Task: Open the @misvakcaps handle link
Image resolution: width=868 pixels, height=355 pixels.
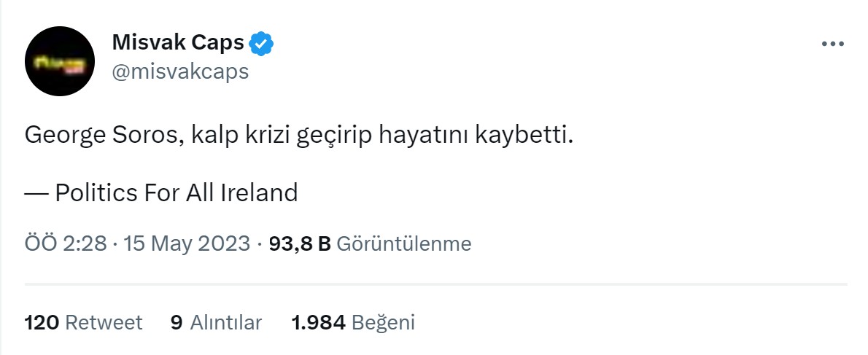Action: click(x=180, y=71)
